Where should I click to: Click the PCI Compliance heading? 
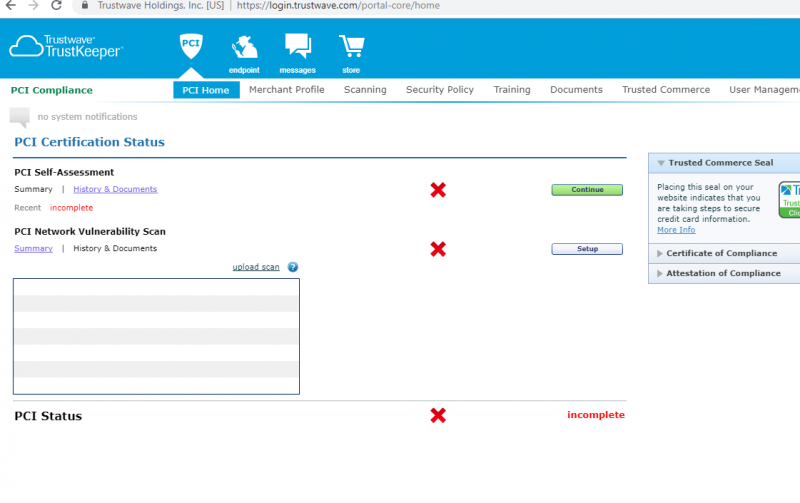coord(52,90)
